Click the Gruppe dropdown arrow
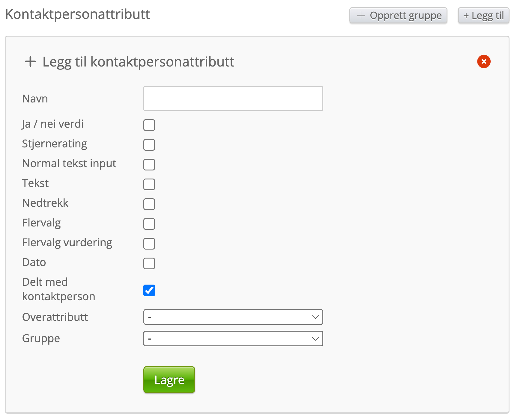Viewport: 514px width, 420px height. 315,339
